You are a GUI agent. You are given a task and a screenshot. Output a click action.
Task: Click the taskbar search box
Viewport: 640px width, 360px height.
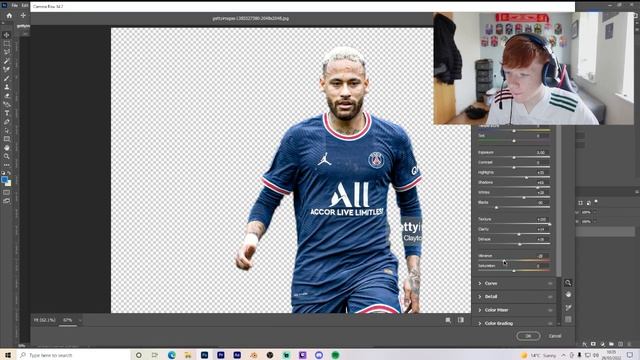[73, 355]
